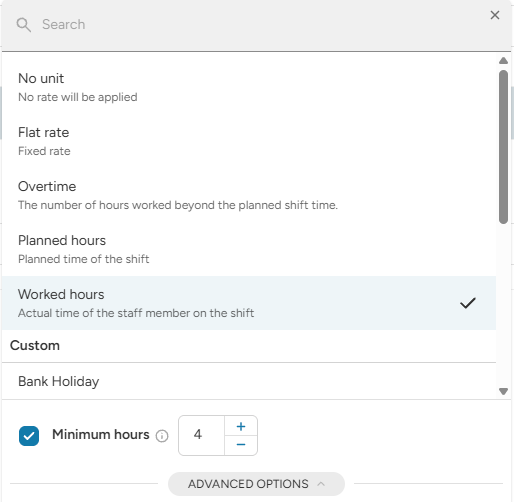Choose the Bank Holiday custom unit

pyautogui.click(x=249, y=381)
